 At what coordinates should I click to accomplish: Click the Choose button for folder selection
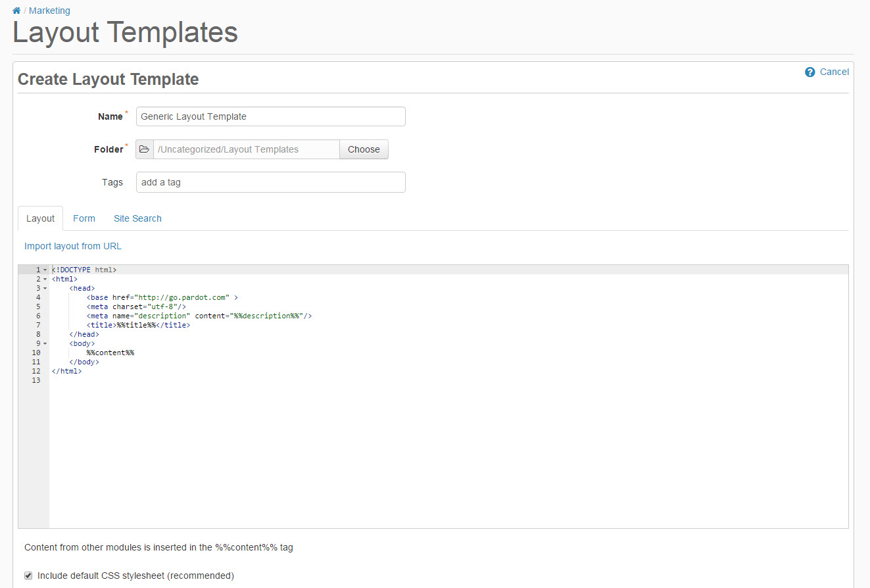pos(364,149)
